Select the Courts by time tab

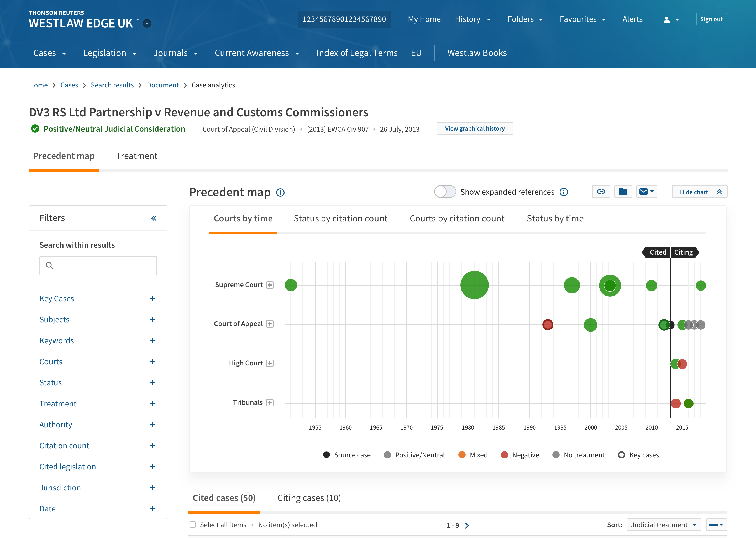(x=243, y=219)
